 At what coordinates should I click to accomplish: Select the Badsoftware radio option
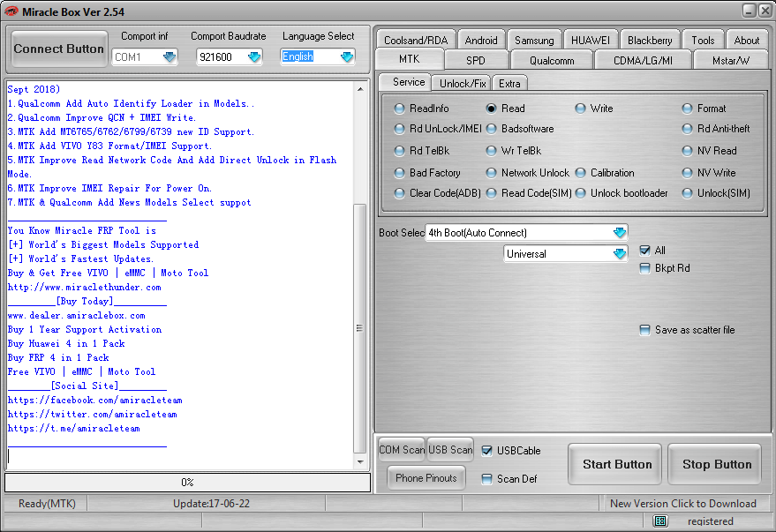(491, 129)
